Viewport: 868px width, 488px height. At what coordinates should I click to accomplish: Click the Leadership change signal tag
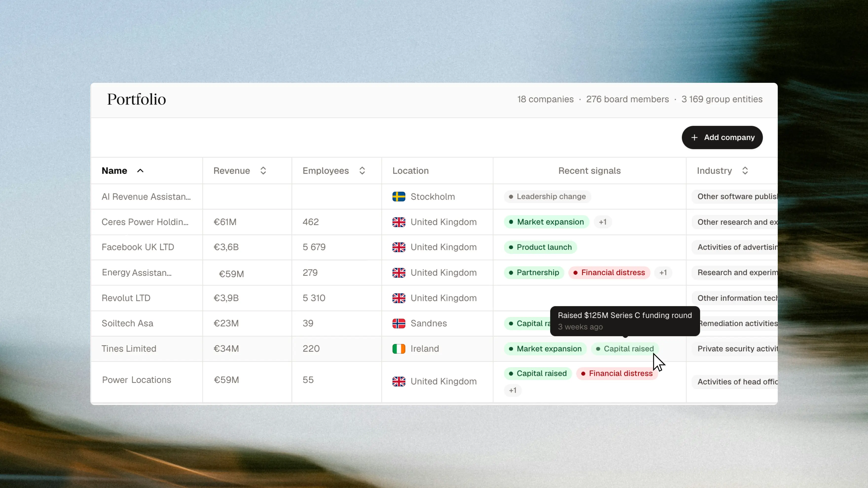click(547, 196)
